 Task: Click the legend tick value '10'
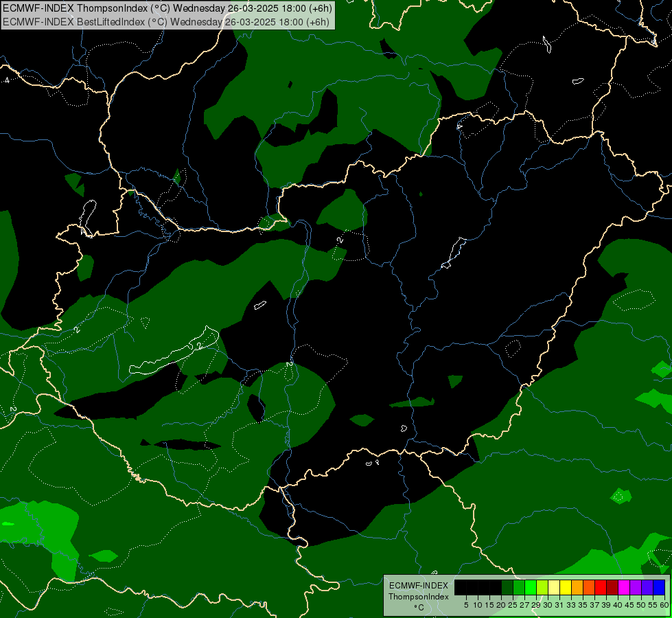point(478,605)
